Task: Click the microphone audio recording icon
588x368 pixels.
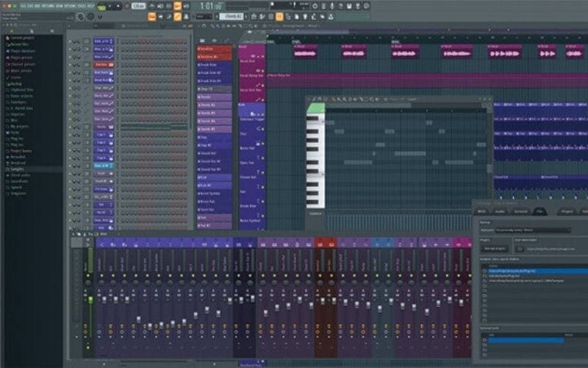Action: pyautogui.click(x=332, y=6)
